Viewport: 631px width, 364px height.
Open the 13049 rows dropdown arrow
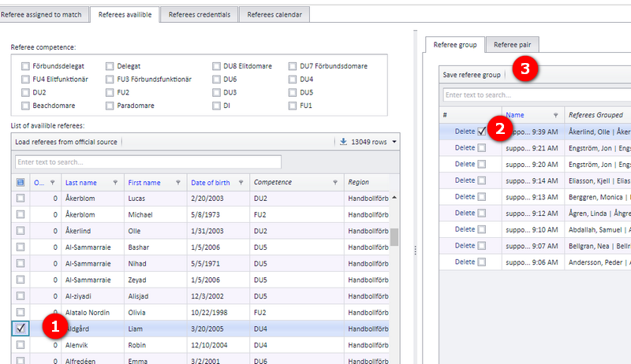point(394,142)
